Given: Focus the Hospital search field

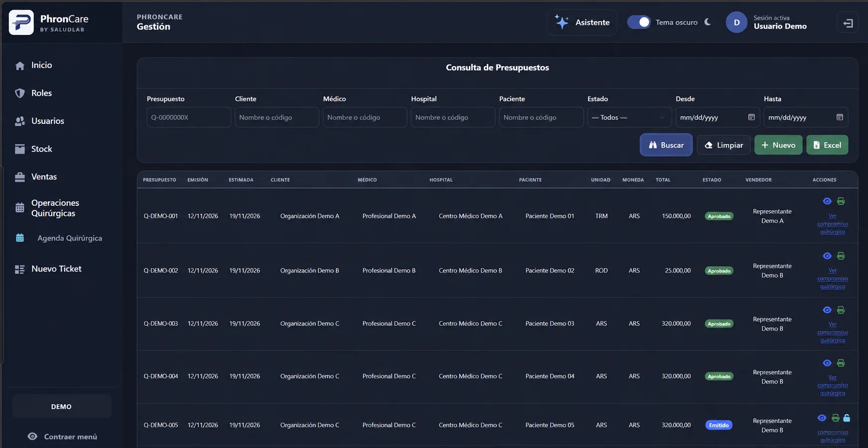Looking at the screenshot, I should tap(453, 117).
